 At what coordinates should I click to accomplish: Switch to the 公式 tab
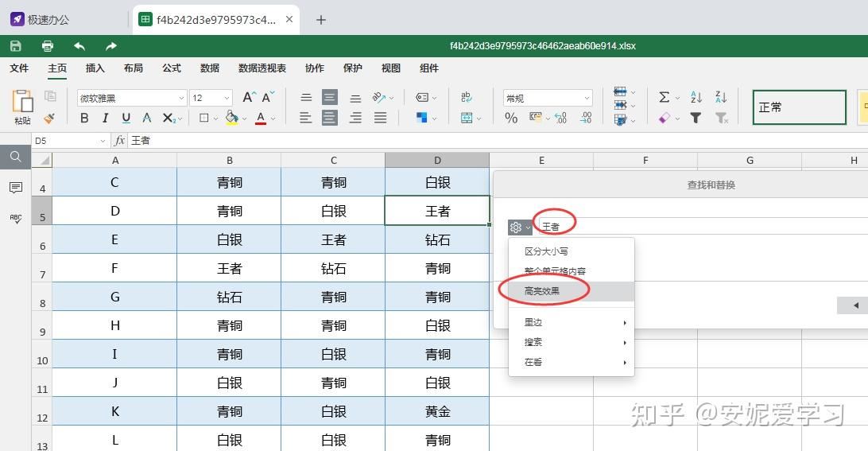172,68
